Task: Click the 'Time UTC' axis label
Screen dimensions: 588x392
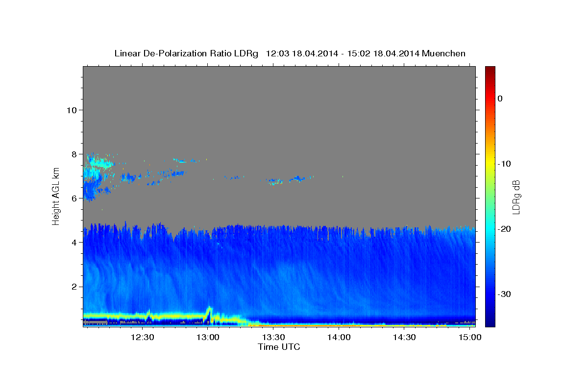Action: (279, 347)
